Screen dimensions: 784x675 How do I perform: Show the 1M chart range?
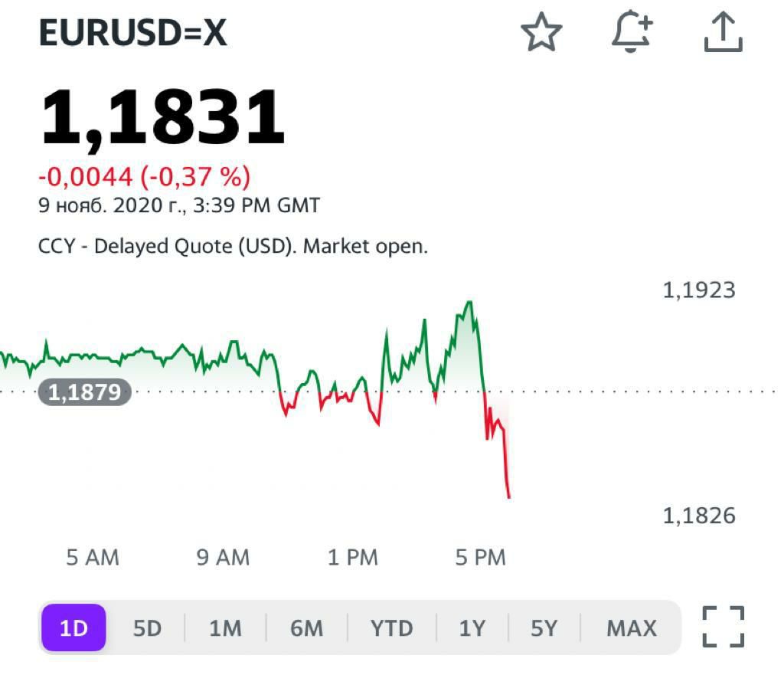click(225, 628)
